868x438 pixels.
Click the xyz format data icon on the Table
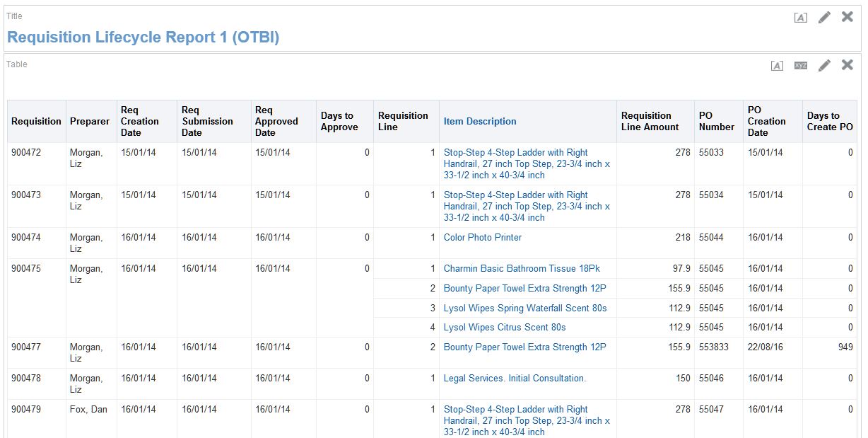click(x=800, y=64)
